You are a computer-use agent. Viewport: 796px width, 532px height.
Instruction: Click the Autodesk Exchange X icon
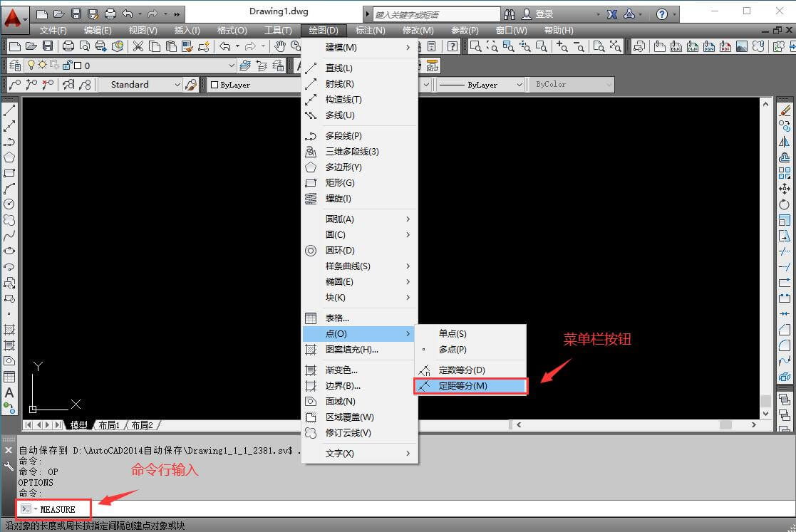(612, 14)
